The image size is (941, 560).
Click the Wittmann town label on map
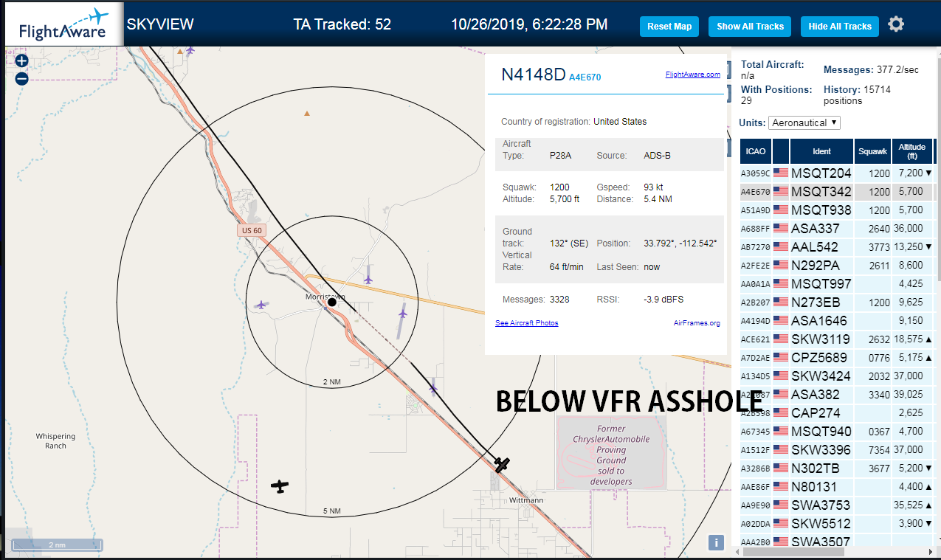click(x=527, y=499)
